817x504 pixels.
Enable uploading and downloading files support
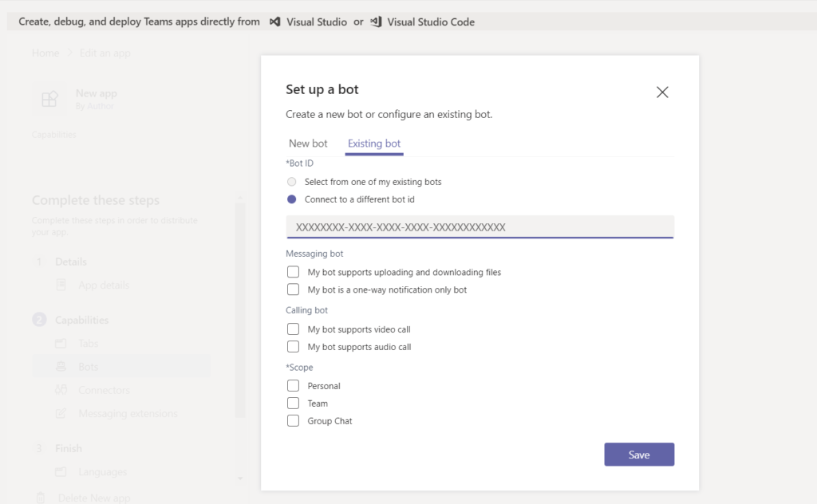coord(293,272)
